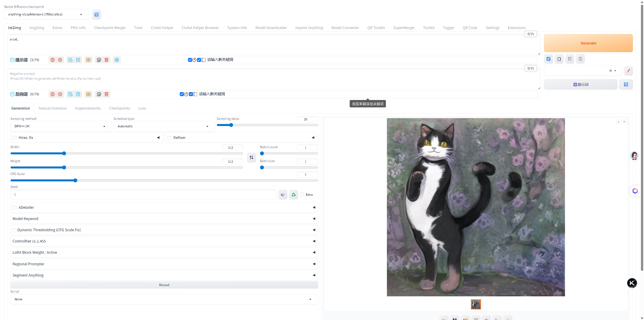Click the ChatGPT icon in prompt toolbar
Screen dimensions: 644x320
pos(117,60)
